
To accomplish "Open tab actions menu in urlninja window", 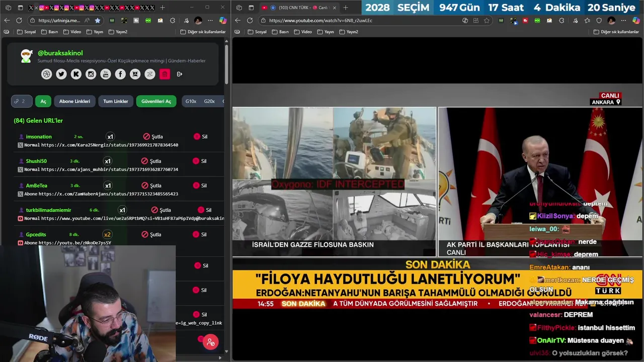I will point(21,8).
